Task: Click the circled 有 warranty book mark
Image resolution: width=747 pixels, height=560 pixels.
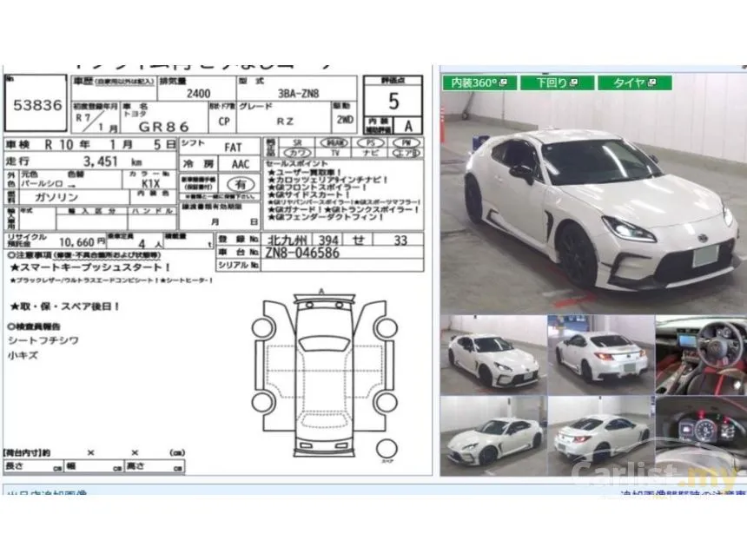Action: tap(240, 184)
